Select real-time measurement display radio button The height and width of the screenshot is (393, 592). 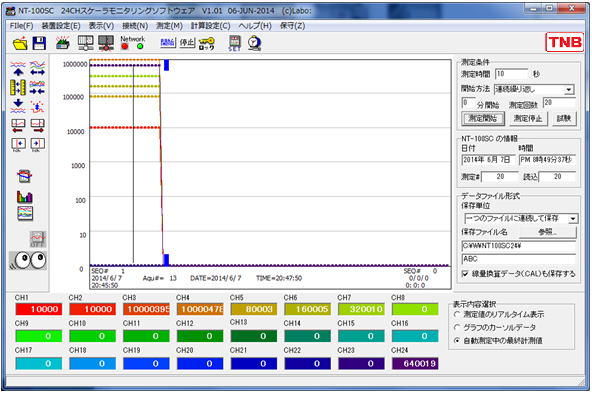click(457, 314)
